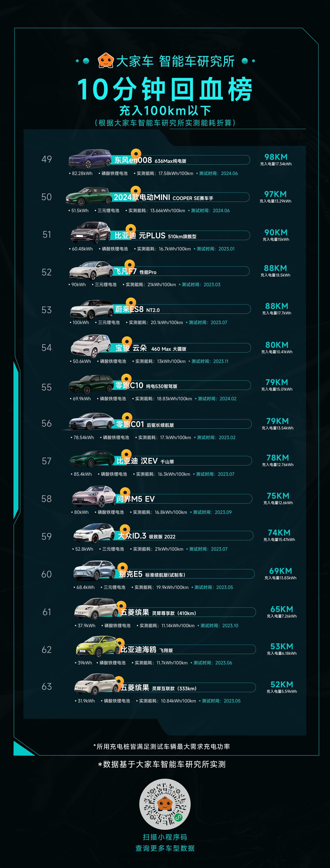330x868 pixels.
Task: Select the lime green 比亚迪海鸥 car image
Action: coord(98,647)
